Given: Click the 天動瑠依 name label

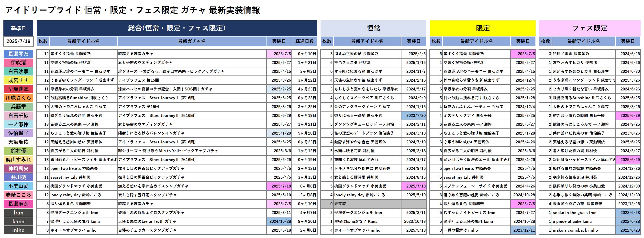Looking at the screenshot, I should point(18,142).
